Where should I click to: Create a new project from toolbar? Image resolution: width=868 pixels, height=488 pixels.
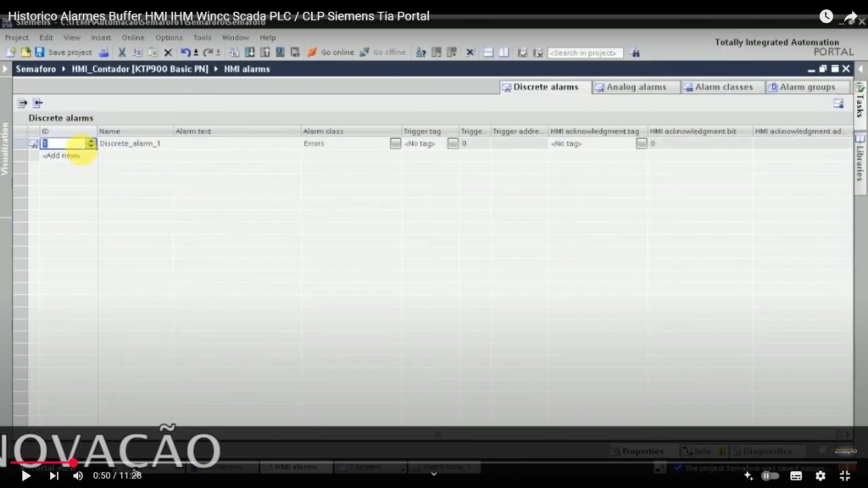point(10,53)
